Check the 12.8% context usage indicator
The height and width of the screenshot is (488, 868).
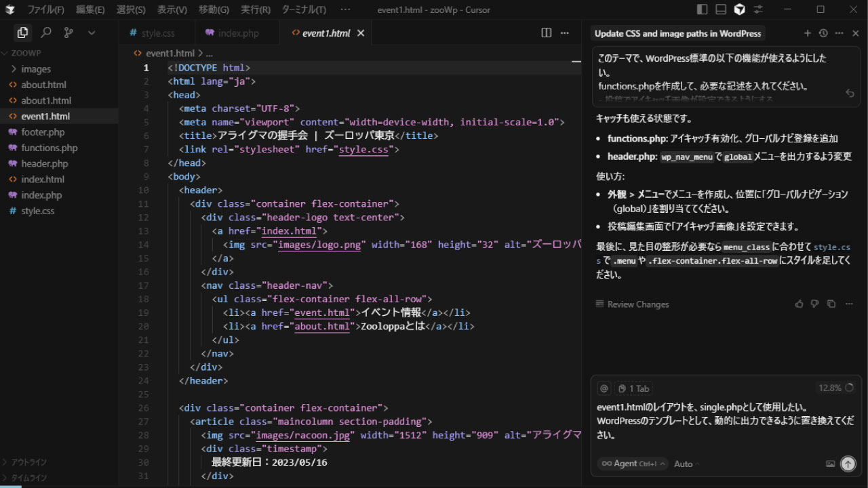(x=837, y=388)
